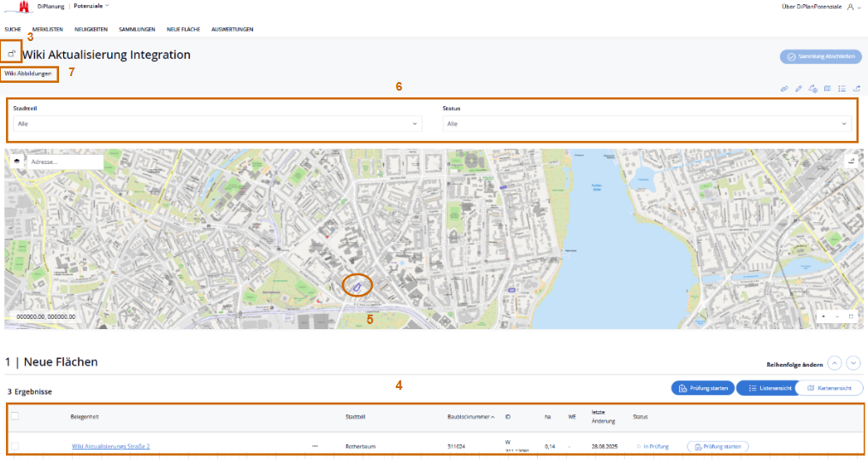868x459 pixels.
Task: Click the sync settings icon in toolbar
Action: pos(812,88)
